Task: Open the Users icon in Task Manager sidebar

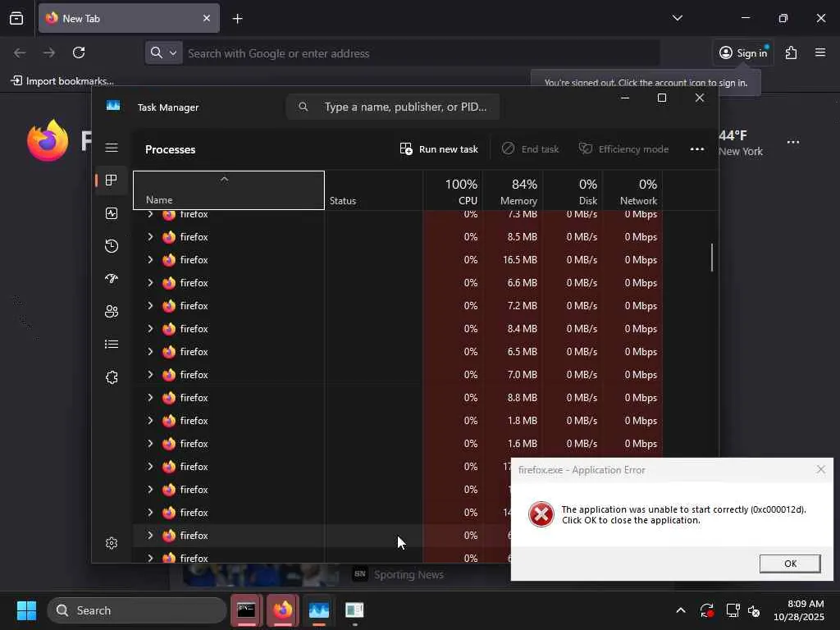Action: click(x=112, y=311)
